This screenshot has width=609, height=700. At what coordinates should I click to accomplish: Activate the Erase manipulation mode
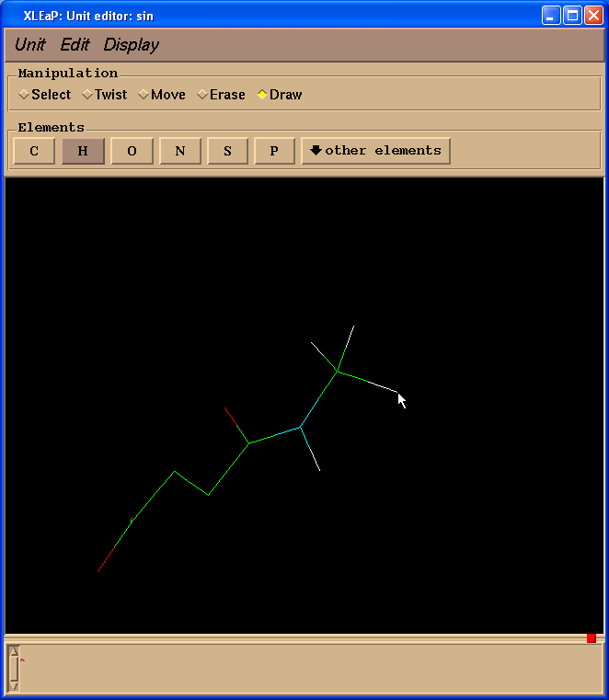(222, 95)
